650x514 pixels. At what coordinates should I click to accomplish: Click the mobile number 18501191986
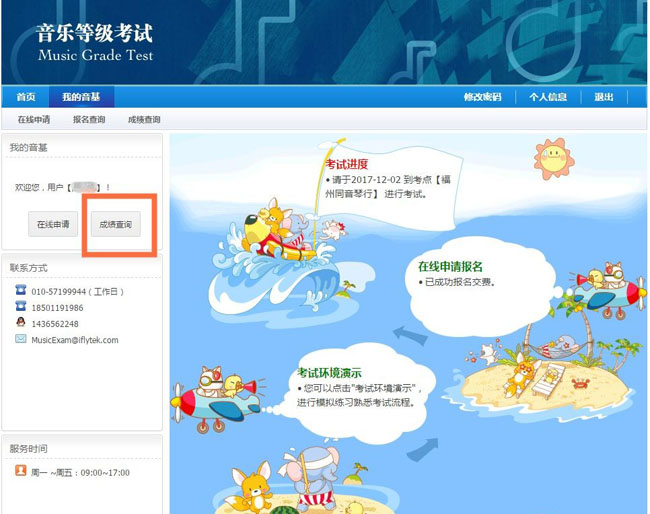pos(57,308)
